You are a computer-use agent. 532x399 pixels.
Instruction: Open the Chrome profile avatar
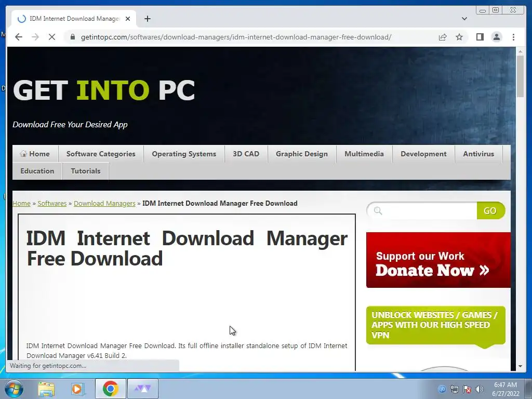pyautogui.click(x=496, y=37)
